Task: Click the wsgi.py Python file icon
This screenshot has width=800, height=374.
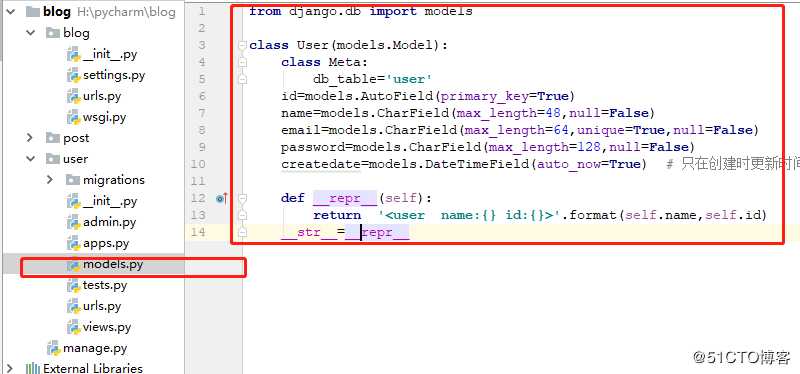Action: click(x=74, y=117)
